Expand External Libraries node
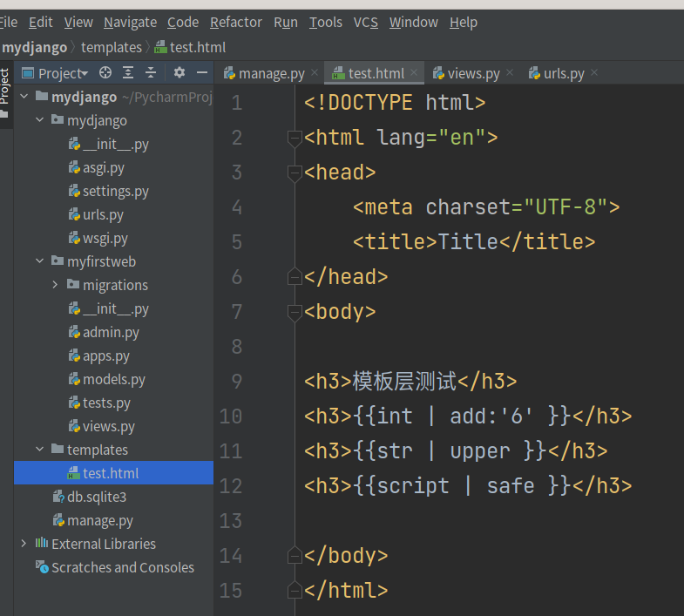 tap(24, 544)
